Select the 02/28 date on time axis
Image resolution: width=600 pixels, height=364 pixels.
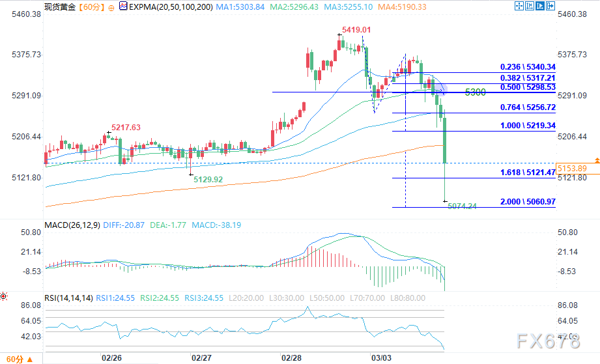point(291,358)
